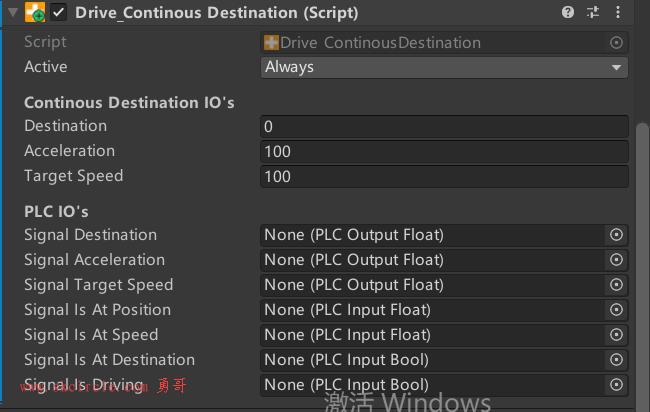The width and height of the screenshot is (650, 412).
Task: Click the Active dropdown arrow
Action: [616, 68]
